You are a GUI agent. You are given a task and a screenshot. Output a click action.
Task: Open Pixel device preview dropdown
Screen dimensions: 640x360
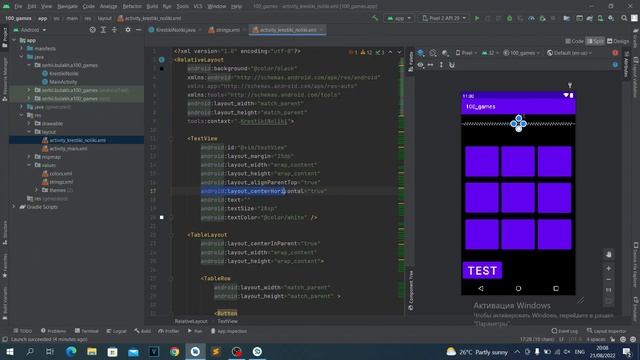coord(466,53)
